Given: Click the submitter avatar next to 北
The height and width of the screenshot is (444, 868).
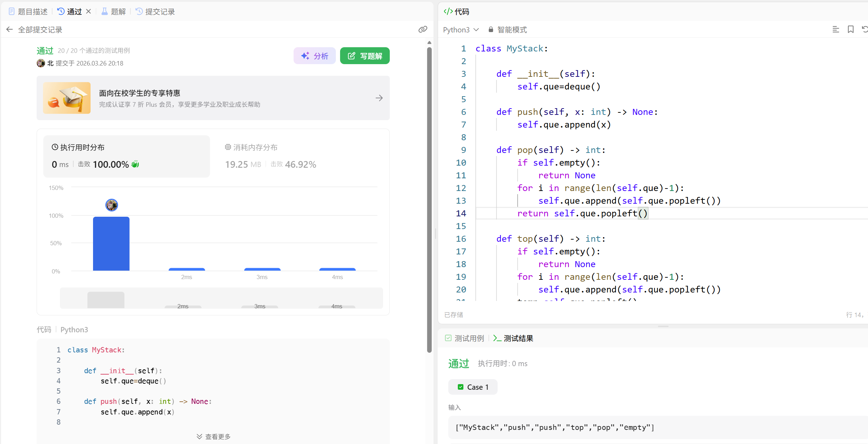Looking at the screenshot, I should pyautogui.click(x=41, y=63).
